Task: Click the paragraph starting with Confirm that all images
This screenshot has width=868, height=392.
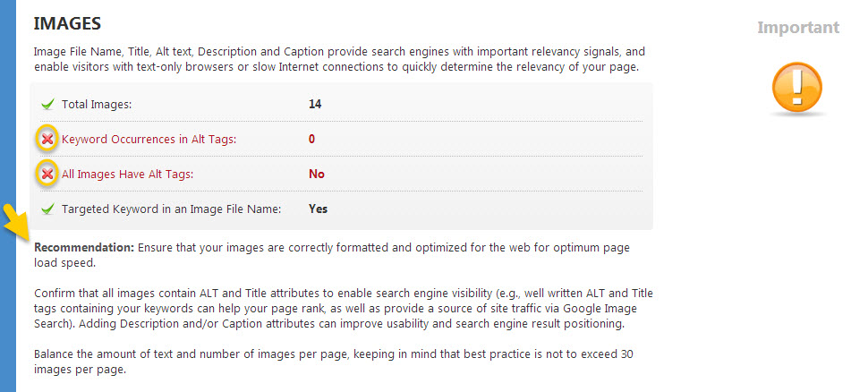Action: [x=344, y=308]
